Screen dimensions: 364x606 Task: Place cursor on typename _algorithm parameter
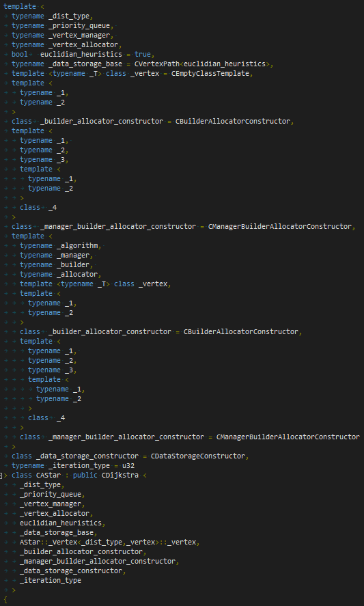tap(61, 246)
